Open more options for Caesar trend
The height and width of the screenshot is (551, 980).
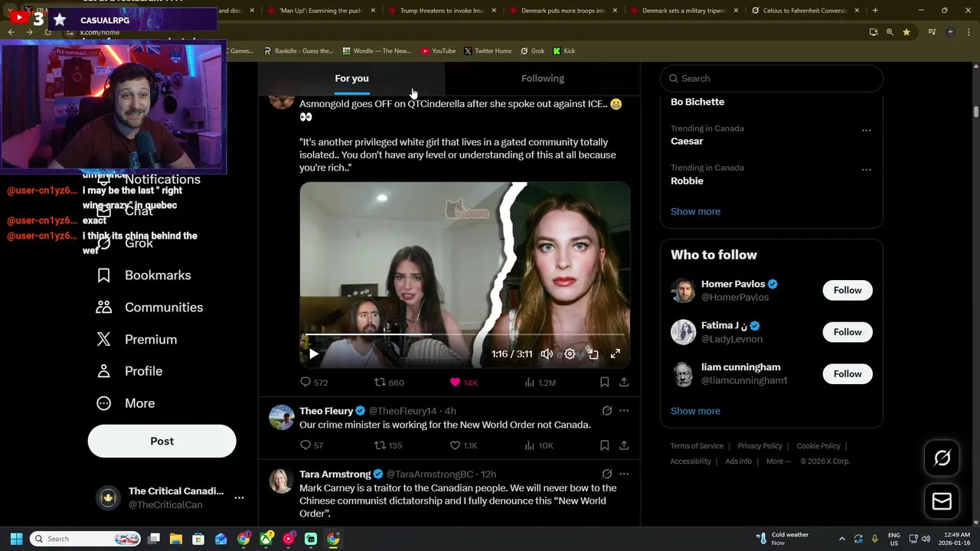[x=866, y=131]
